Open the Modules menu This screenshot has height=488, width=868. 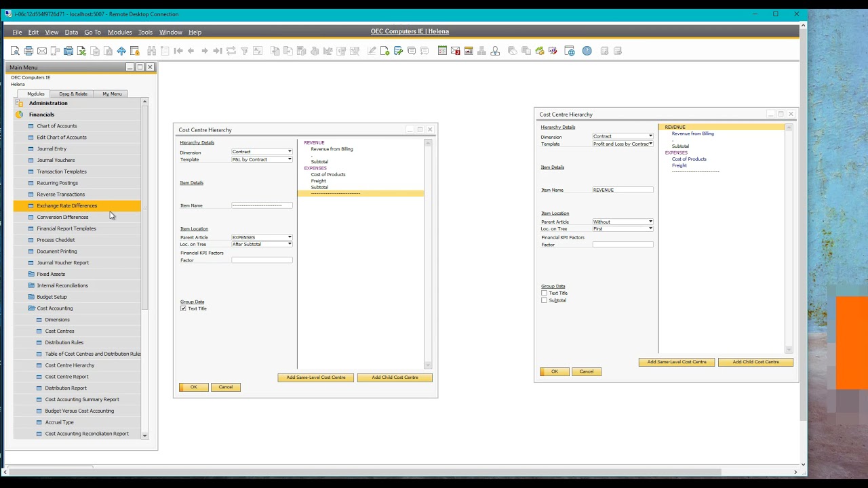[x=119, y=32]
